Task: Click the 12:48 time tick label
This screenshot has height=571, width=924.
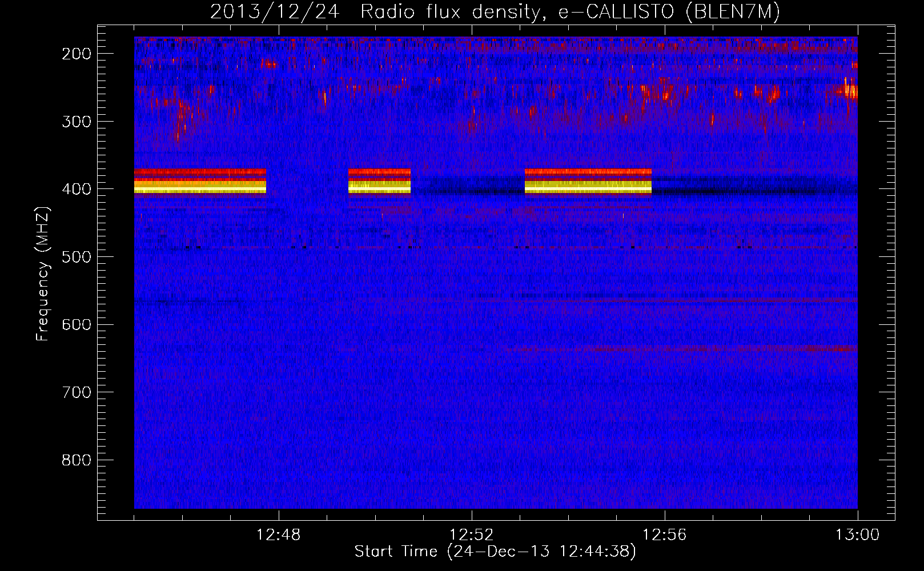Action: 279,535
